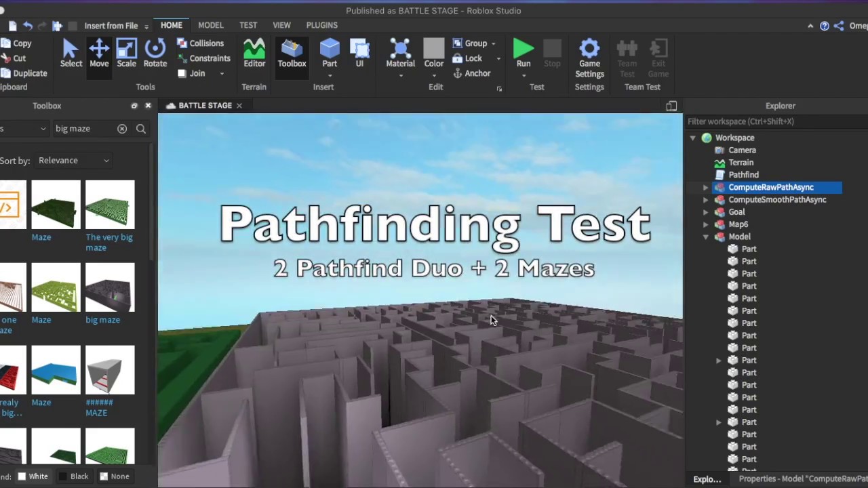Click the Share icon in title bar

839,26
